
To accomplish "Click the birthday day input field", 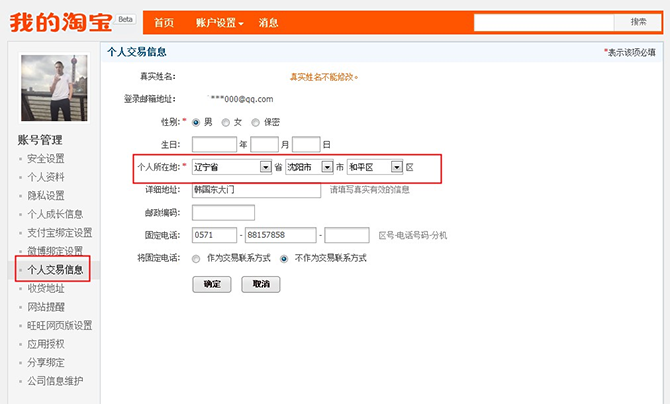I will (306, 144).
